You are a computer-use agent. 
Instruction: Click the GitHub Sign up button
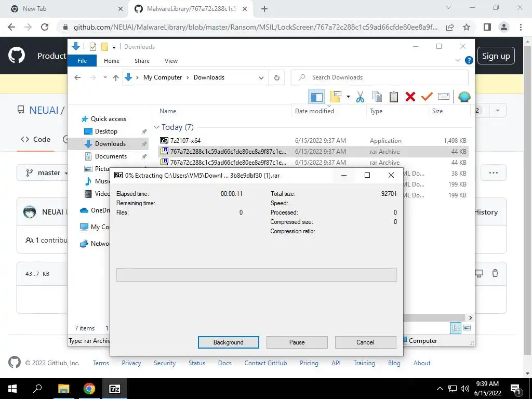click(496, 56)
